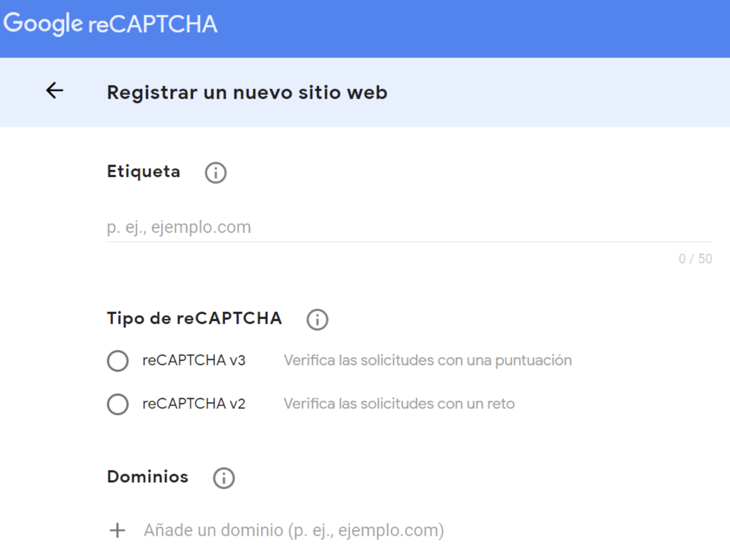Click the word Google in the header

(x=43, y=23)
